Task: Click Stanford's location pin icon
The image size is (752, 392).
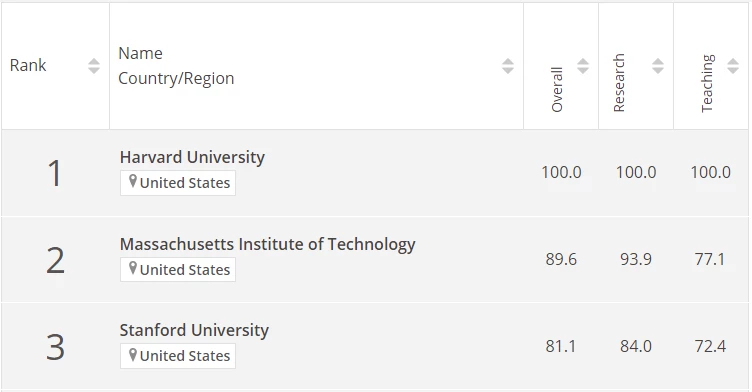Action: (133, 355)
